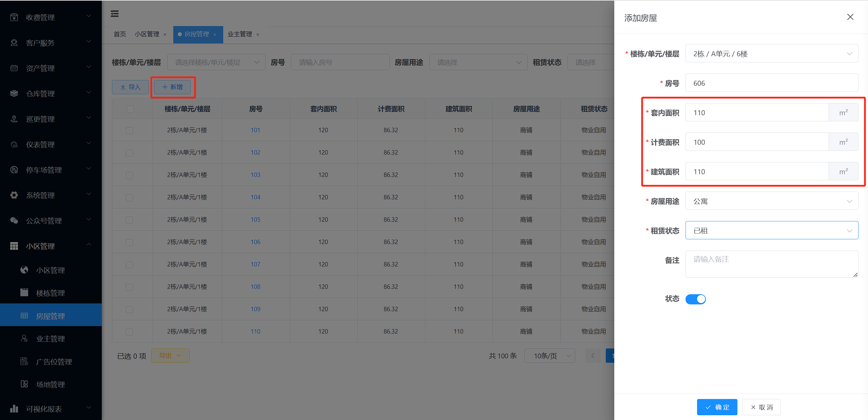Click the 小区管理 parent menu grid icon
Image resolution: width=868 pixels, height=420 pixels.
tap(14, 246)
